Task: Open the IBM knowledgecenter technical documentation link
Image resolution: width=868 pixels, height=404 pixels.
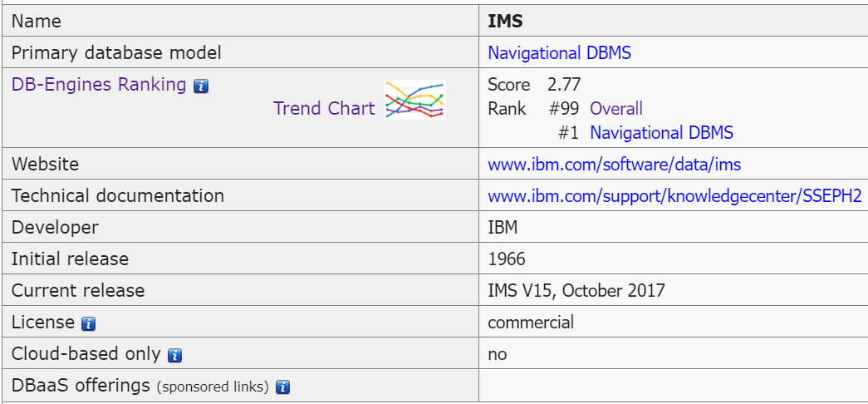Action: [674, 196]
